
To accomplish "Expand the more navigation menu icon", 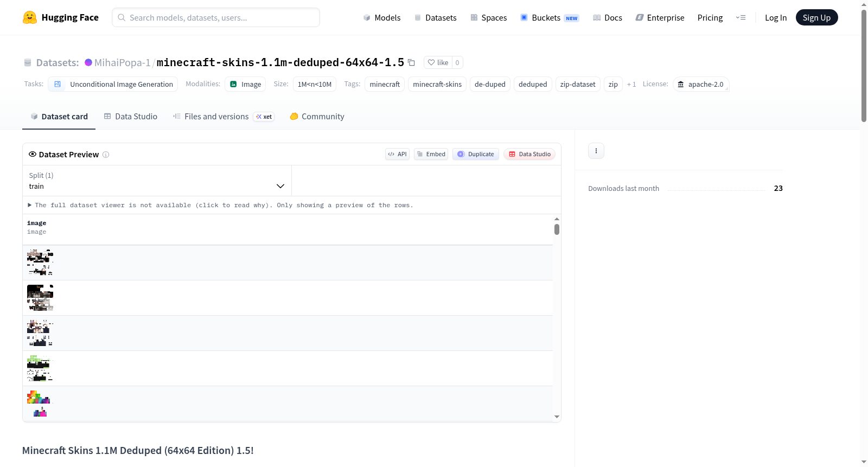I will tap(741, 17).
